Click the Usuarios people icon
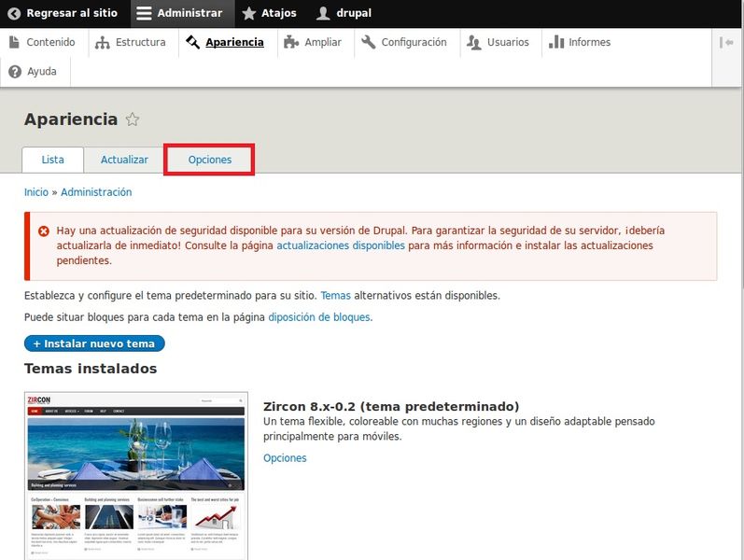The width and height of the screenshot is (744, 560). click(x=473, y=43)
